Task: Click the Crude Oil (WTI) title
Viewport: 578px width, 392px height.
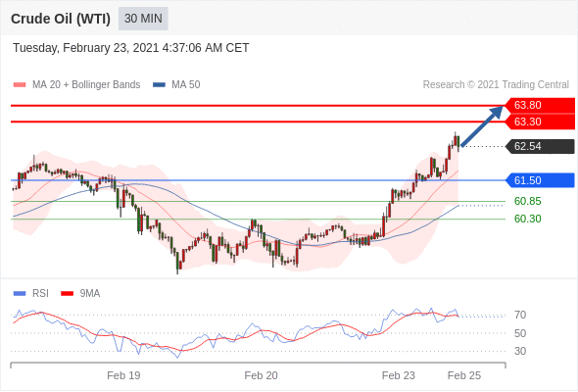Action: pyautogui.click(x=61, y=19)
